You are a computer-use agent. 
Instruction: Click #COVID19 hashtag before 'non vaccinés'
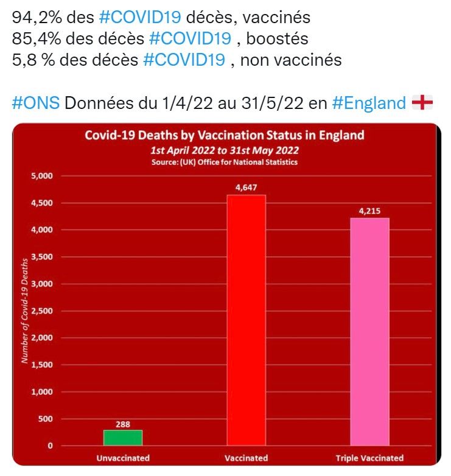184,60
